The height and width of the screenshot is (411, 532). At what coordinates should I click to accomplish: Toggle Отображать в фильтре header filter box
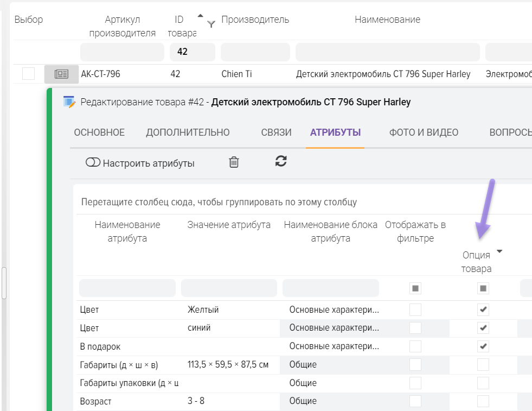pos(415,288)
